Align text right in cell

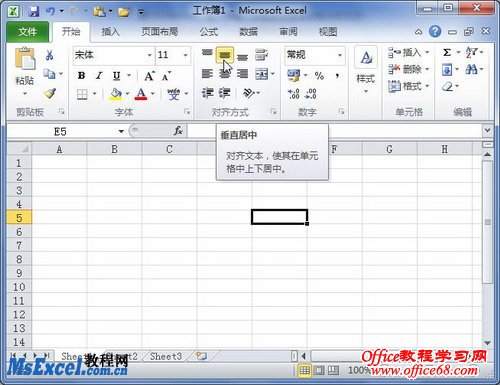(242, 74)
